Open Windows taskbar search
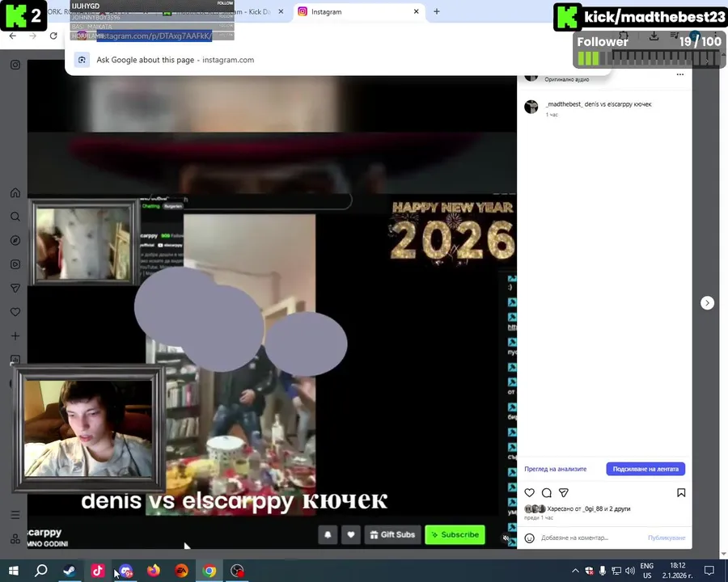Screen dimensions: 728x582 tap(41, 571)
